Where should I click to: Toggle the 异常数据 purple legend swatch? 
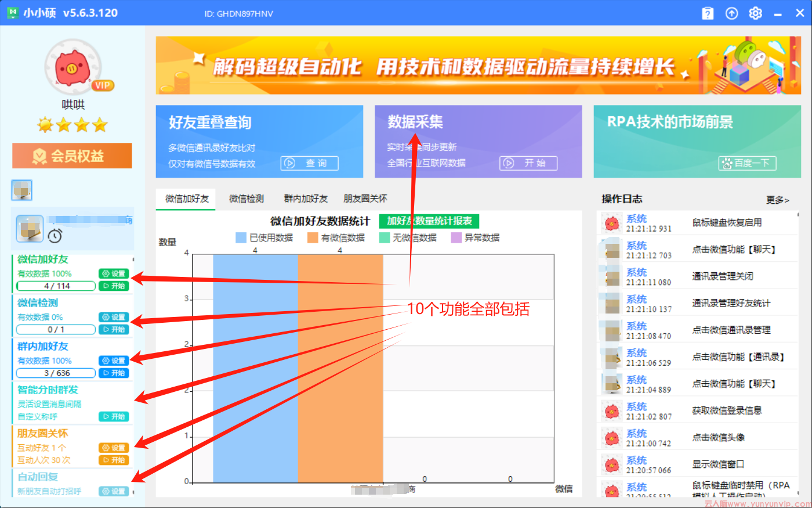point(456,237)
